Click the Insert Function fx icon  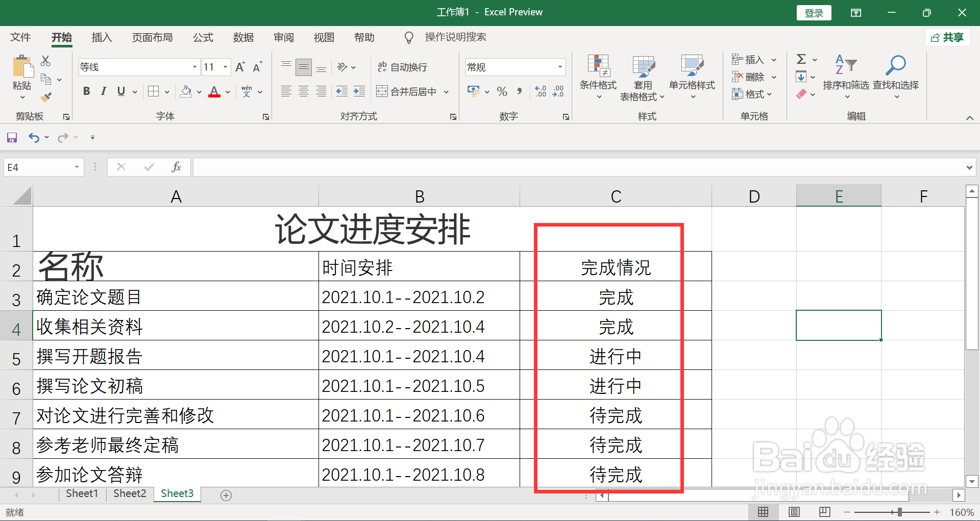click(x=176, y=167)
